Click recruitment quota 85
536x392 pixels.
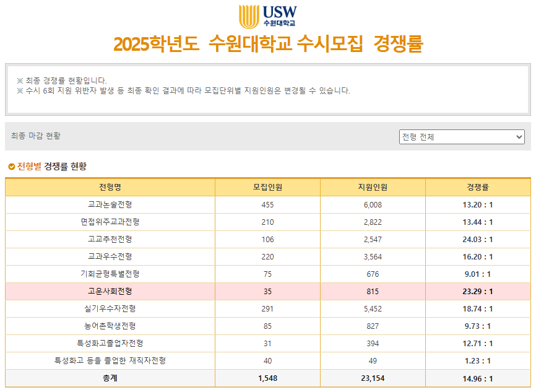coord(267,326)
